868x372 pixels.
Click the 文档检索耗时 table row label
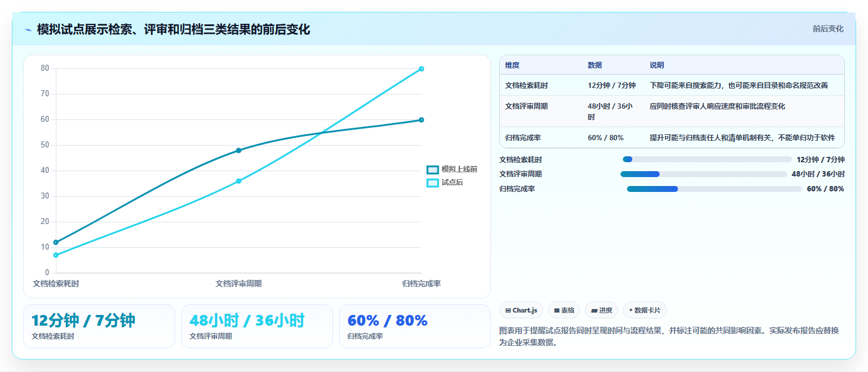(x=527, y=86)
